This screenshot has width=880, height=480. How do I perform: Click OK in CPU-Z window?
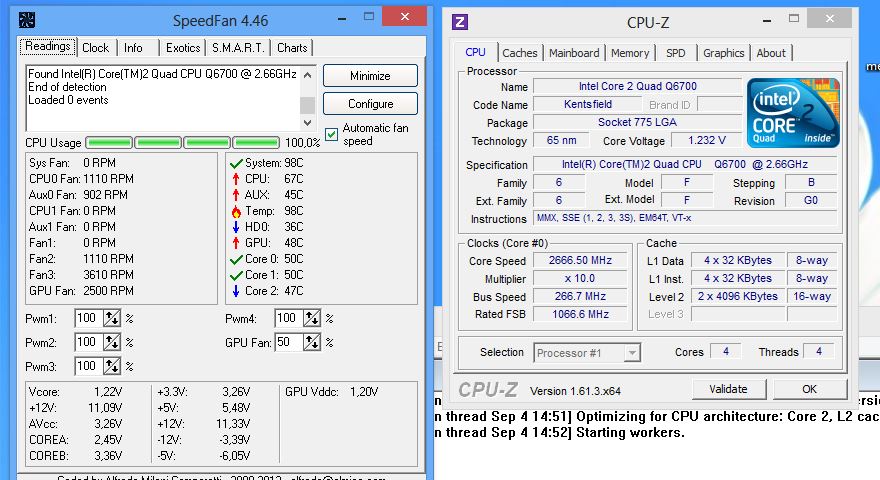pos(809,389)
